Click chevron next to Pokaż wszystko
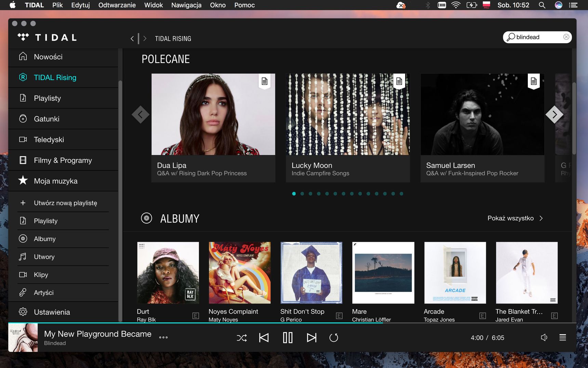The image size is (588, 368). click(541, 218)
